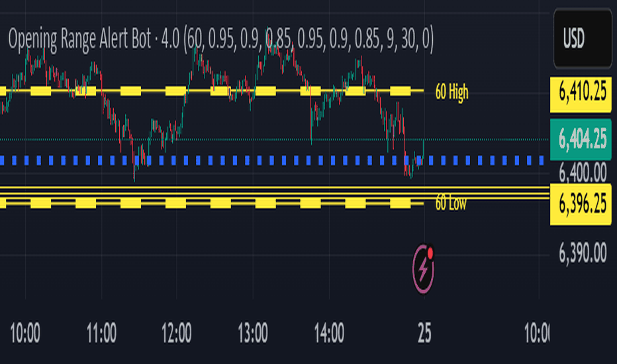Click the "60 Low" line label
Viewport: 617px width, 364px height.
coord(451,203)
